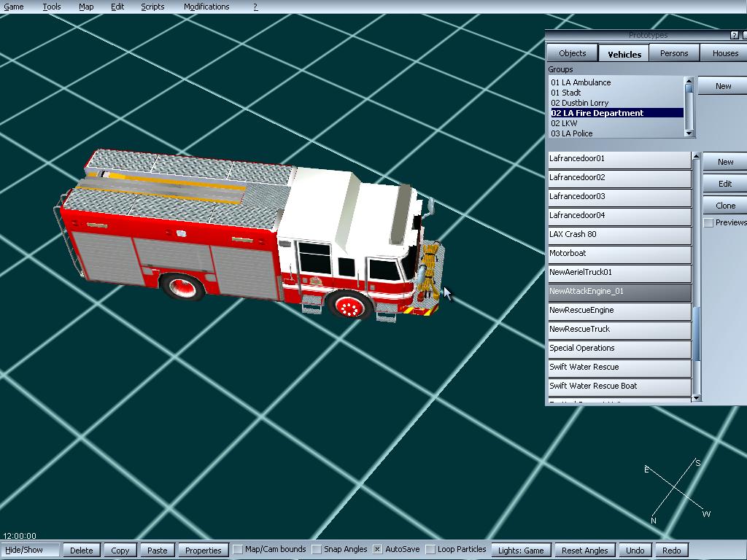Screen dimensions: 747x560
Task: Enable the Preview checkbox
Action: [x=709, y=223]
